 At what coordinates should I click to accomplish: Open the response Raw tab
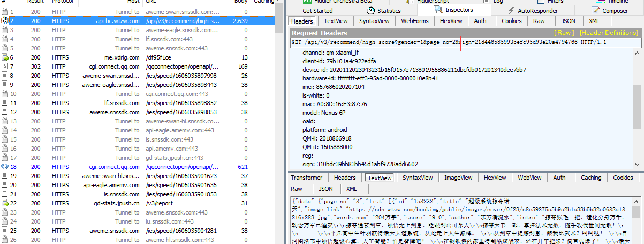pyautogui.click(x=297, y=189)
